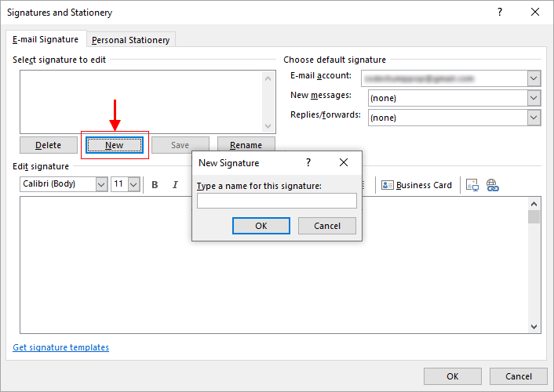Screen dimensions: 554x392
Task: Insert a Business Card
Action: [417, 185]
